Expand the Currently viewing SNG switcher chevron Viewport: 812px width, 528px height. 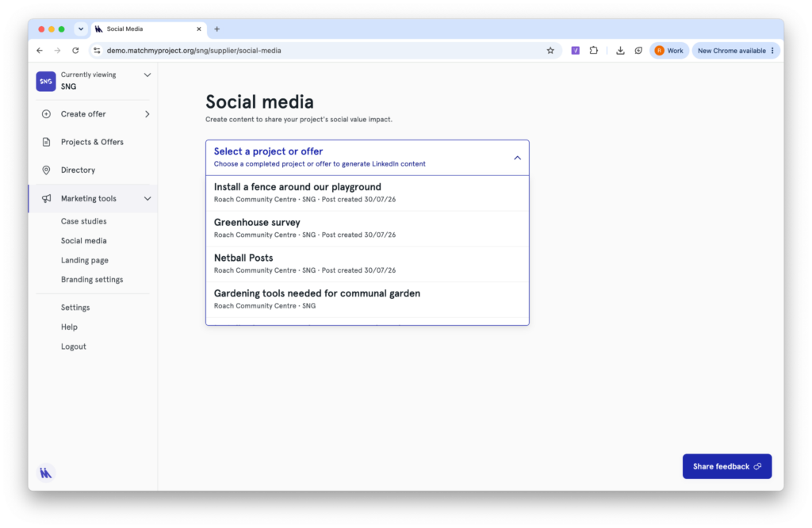point(147,75)
